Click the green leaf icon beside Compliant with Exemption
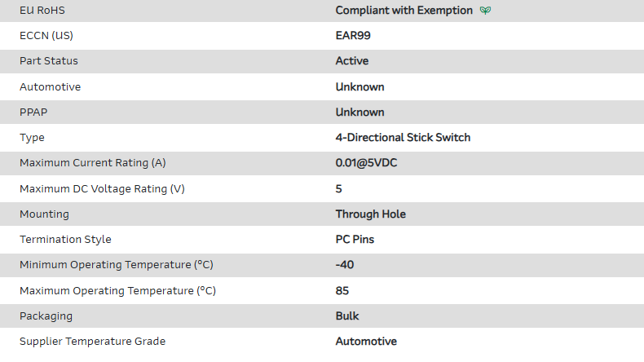 (486, 11)
